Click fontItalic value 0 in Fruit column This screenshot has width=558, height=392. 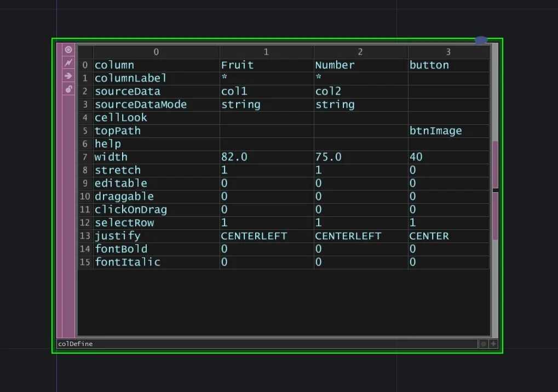267,262
